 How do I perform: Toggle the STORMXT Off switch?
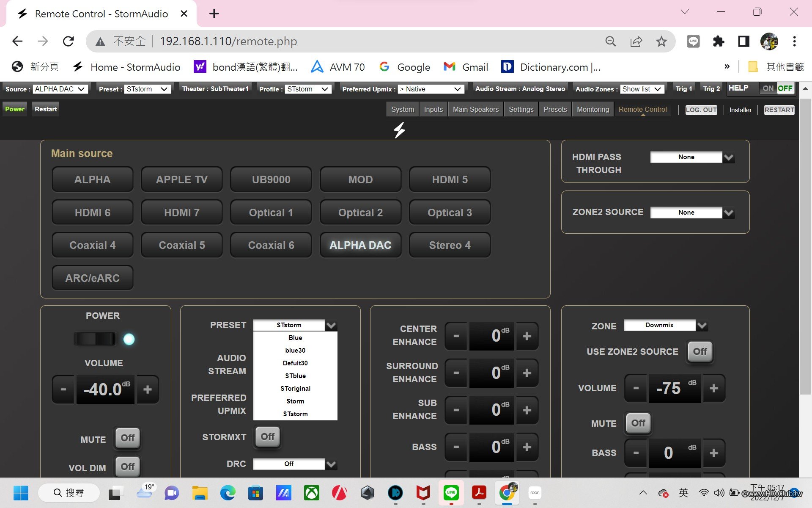tap(267, 436)
